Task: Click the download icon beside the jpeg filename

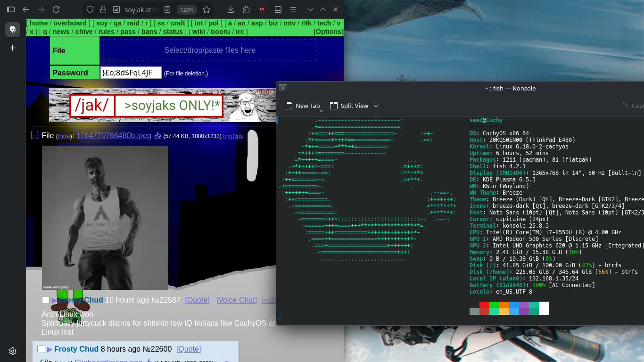Action: (x=157, y=136)
